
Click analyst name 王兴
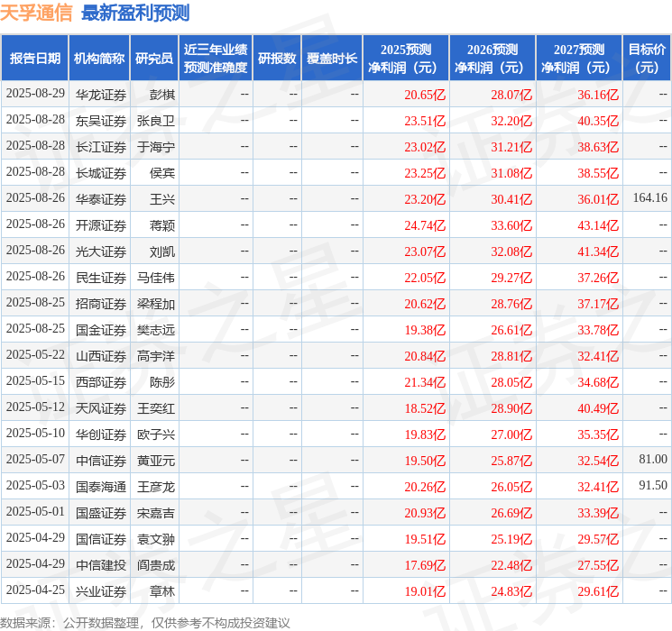tap(162, 199)
